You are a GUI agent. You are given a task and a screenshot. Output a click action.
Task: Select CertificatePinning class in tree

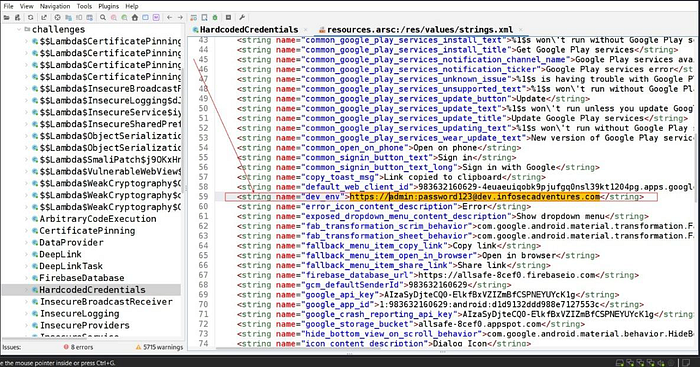click(87, 231)
